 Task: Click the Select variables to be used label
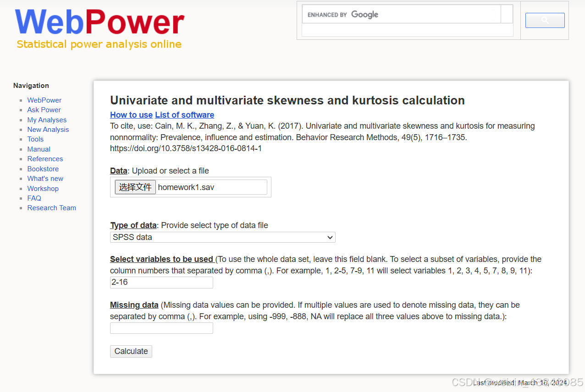point(161,259)
